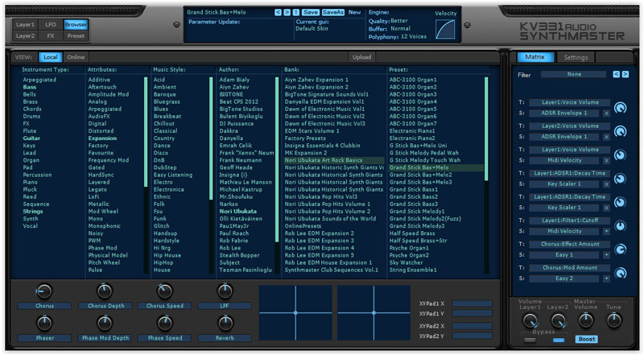The image size is (644, 355).
Task: Click the Tune knob
Action: click(614, 321)
